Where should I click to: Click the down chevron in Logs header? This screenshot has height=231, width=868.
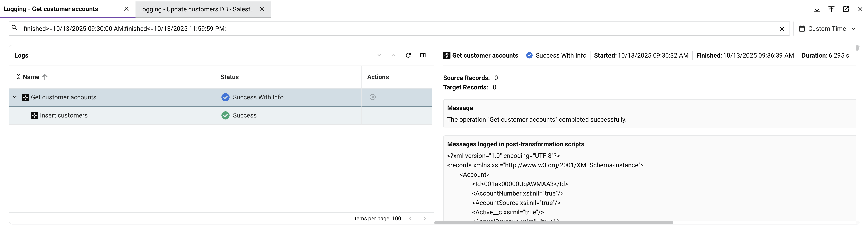[379, 55]
